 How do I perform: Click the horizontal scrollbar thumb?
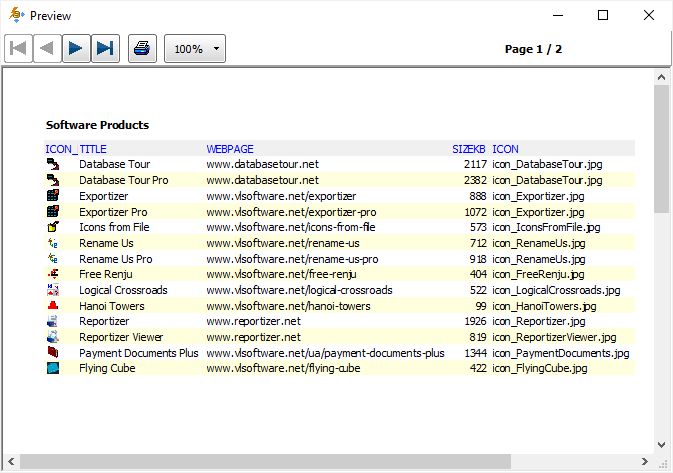265,461
